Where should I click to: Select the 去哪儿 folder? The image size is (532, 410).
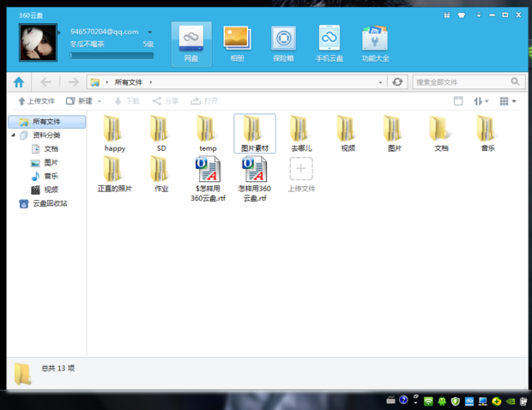(x=301, y=134)
